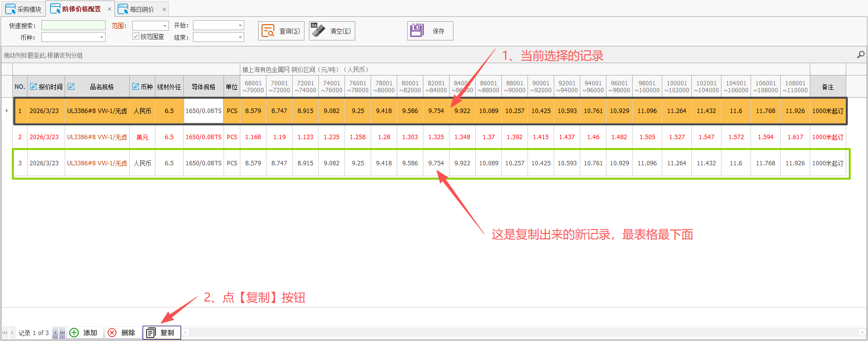The height and width of the screenshot is (341, 868).
Task: Go to last record navigation arrow
Action: (62, 333)
